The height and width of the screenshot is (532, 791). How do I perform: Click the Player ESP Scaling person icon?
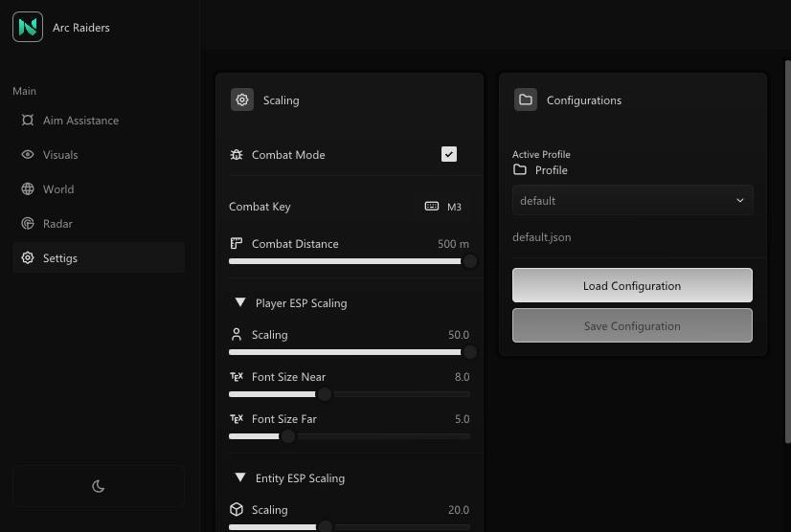tap(237, 335)
